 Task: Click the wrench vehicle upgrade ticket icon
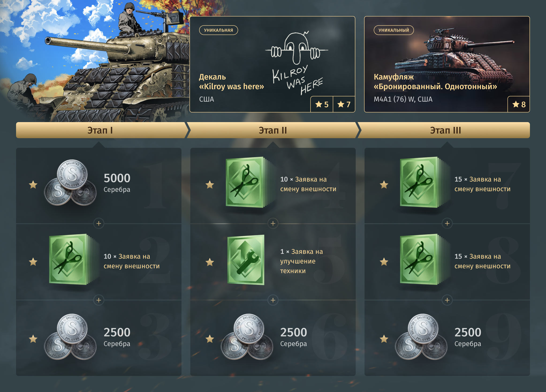click(x=246, y=260)
